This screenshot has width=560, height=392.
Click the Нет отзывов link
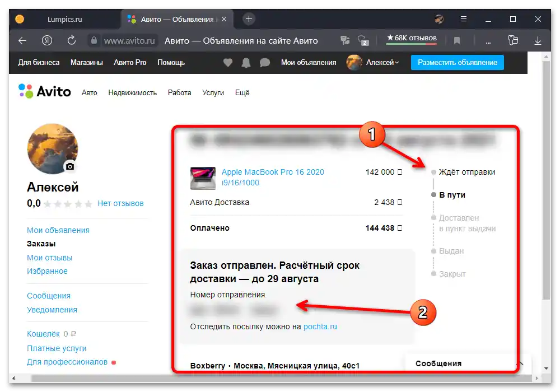(120, 203)
